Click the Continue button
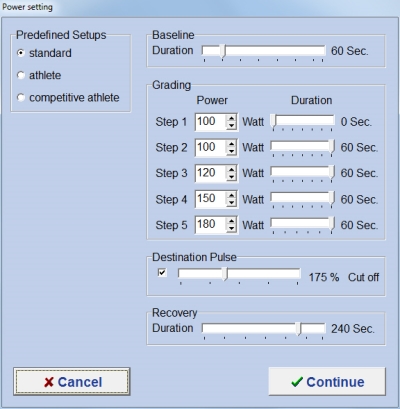This screenshot has width=400, height=409. coord(327,382)
